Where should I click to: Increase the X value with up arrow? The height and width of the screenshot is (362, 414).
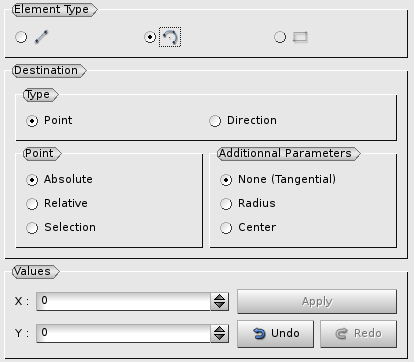[220, 297]
